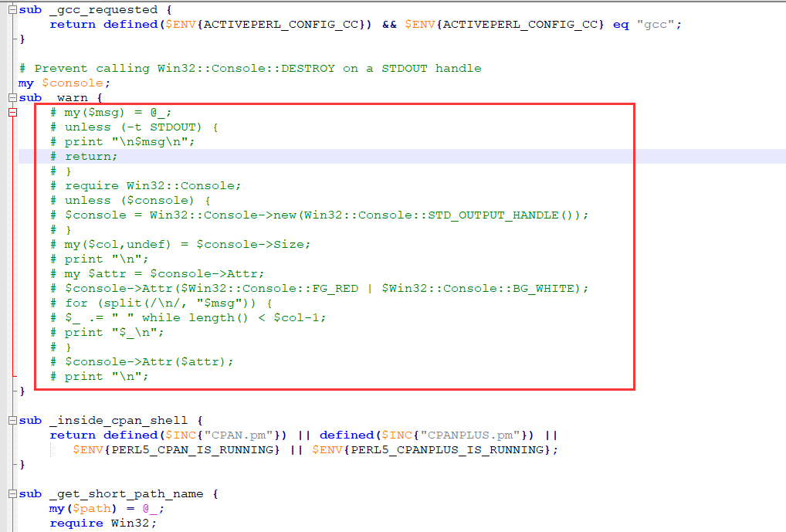786x532 pixels.
Task: Click the 'require Win32;' statement
Action: point(103,524)
